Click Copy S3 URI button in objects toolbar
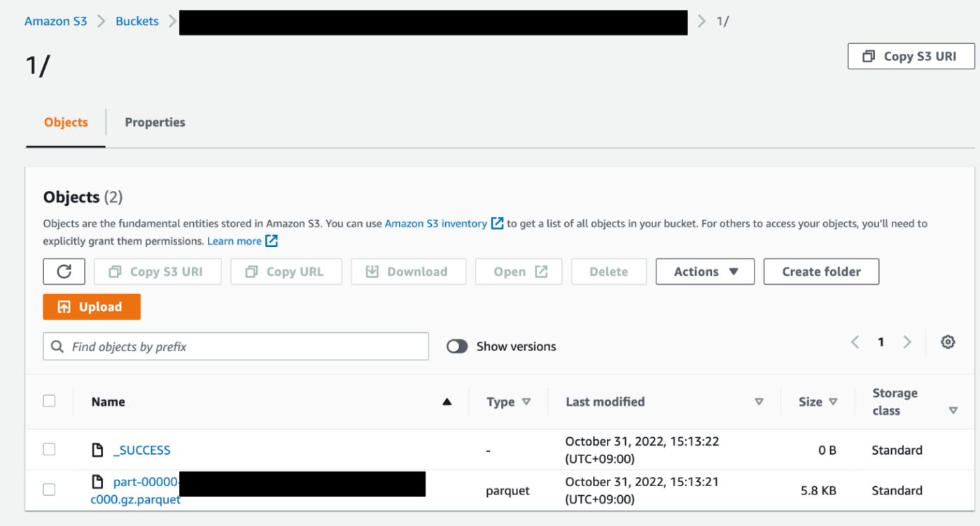980x526 pixels. [x=157, y=271]
